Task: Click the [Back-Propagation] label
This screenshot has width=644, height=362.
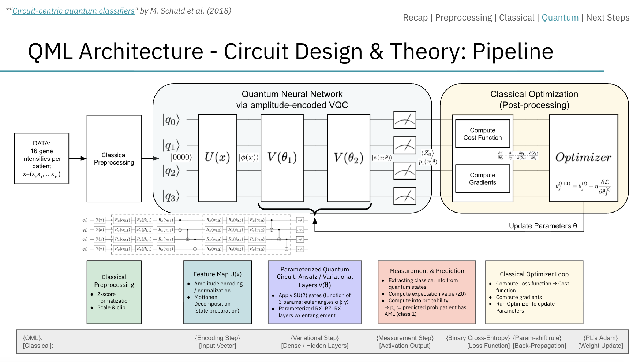Action: tap(539, 346)
